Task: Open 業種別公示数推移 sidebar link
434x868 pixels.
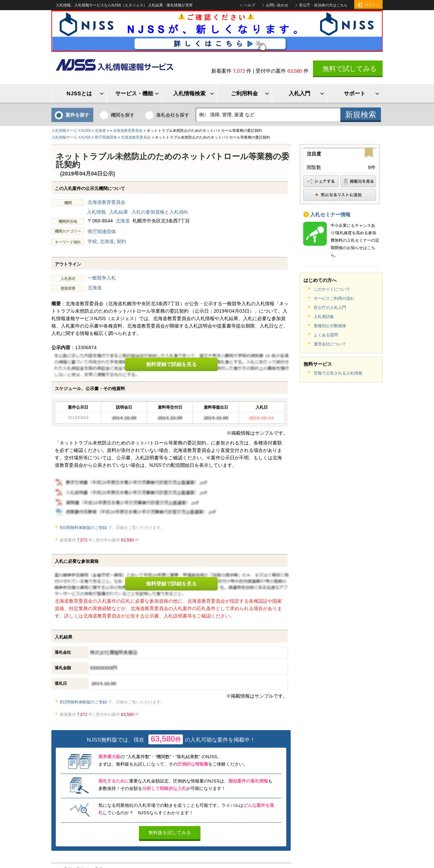Action: coord(330,326)
